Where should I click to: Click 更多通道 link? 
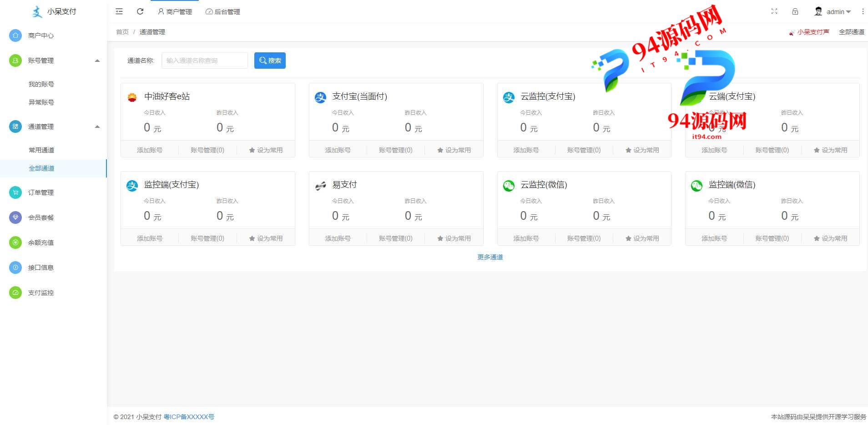[x=490, y=257]
